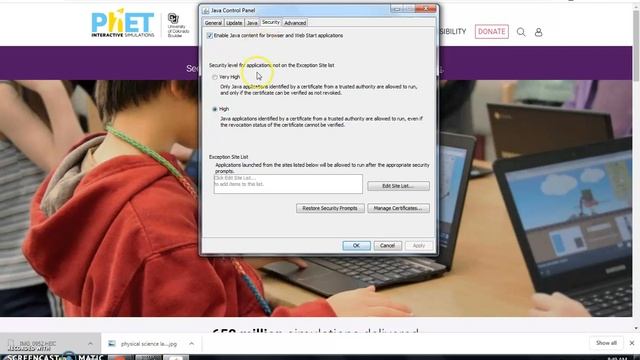Toggle Enable Java content for browser checkbox
The image size is (640, 360).
[210, 36]
